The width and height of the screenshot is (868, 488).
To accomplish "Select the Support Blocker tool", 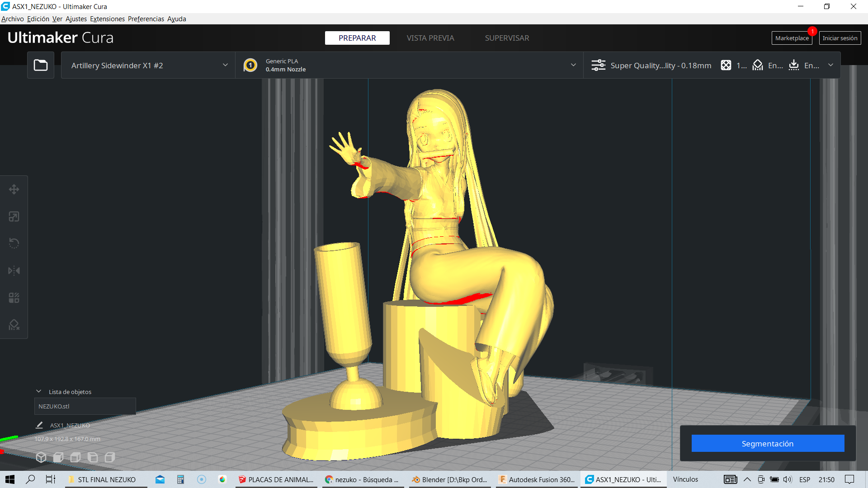I will [14, 325].
